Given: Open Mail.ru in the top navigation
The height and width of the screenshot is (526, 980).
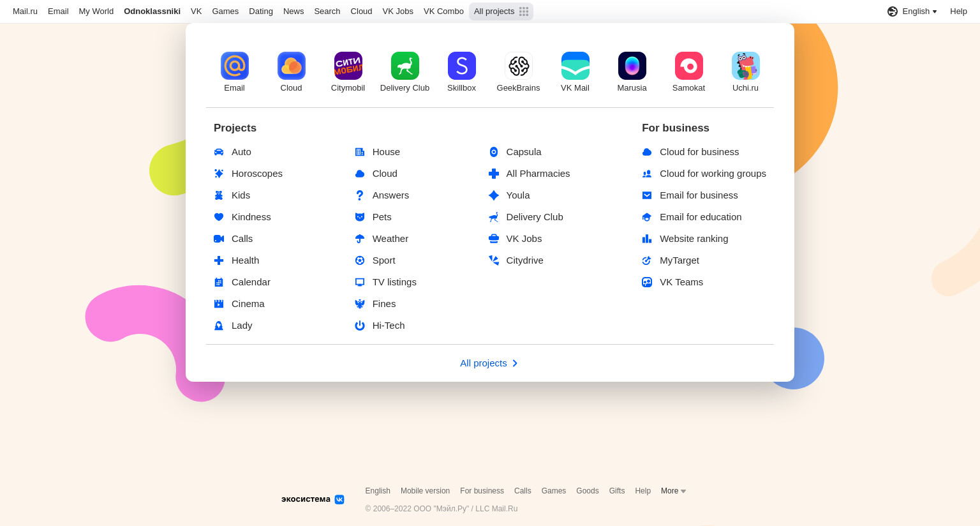Looking at the screenshot, I should coord(26,11).
